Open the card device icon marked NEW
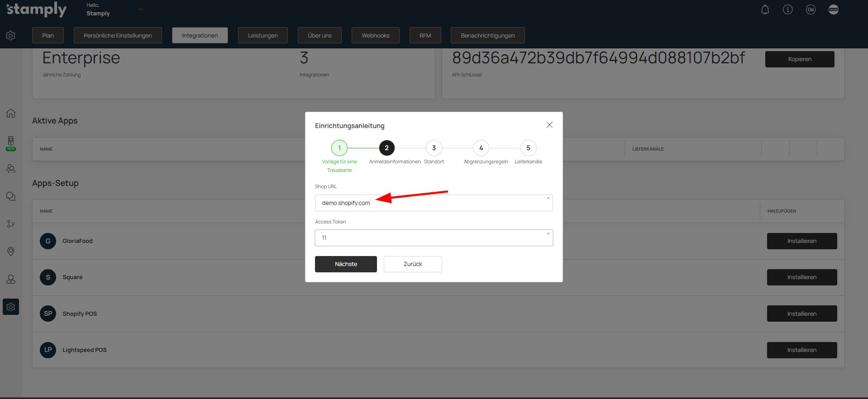 pos(11,142)
